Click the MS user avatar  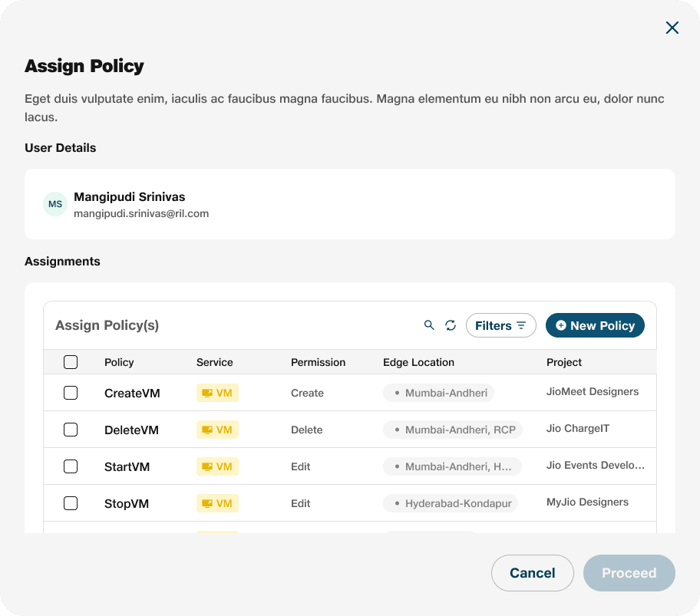coord(55,204)
